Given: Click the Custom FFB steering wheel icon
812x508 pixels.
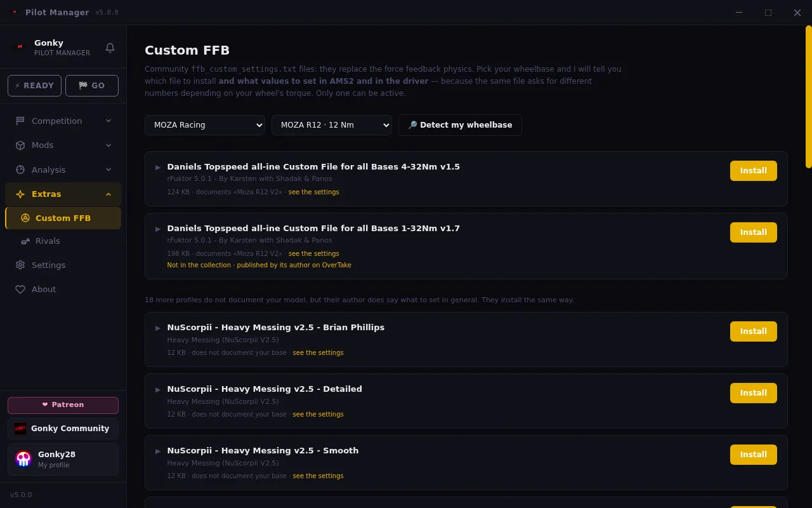Looking at the screenshot, I should (25, 218).
